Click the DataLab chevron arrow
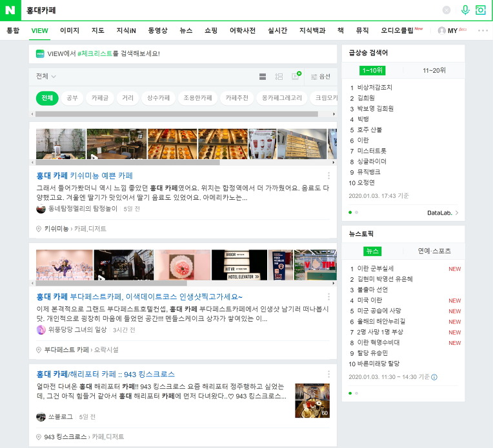 click(x=457, y=213)
